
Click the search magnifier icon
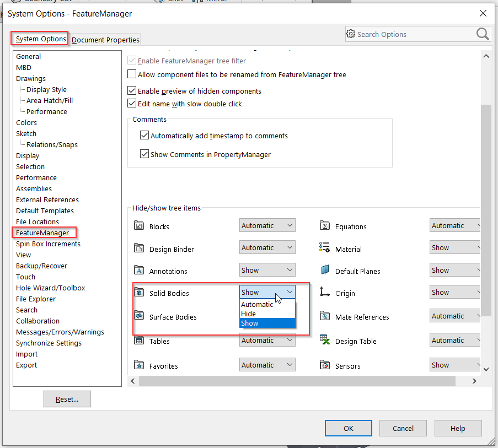483,34
